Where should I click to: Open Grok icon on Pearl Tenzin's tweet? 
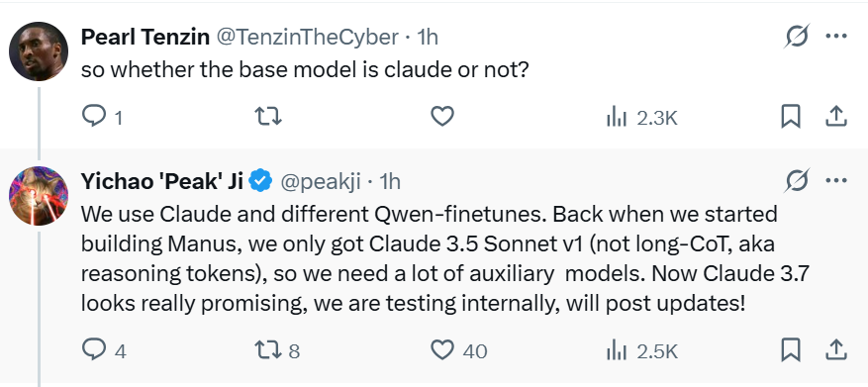tap(798, 38)
